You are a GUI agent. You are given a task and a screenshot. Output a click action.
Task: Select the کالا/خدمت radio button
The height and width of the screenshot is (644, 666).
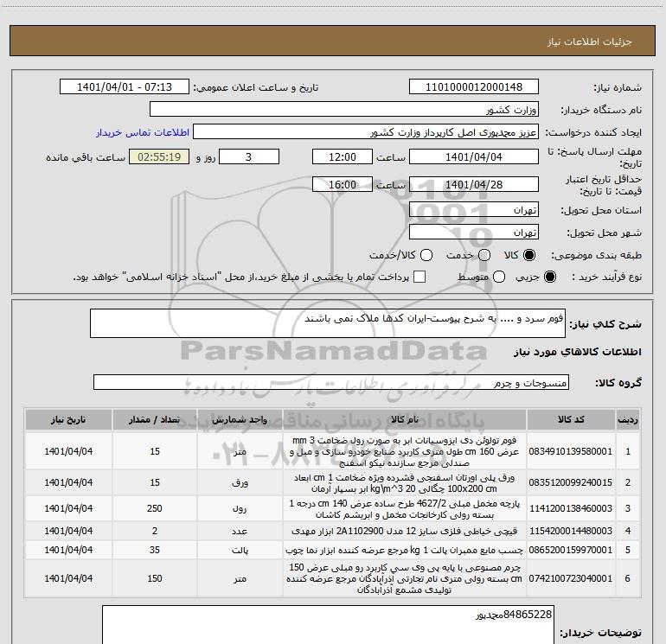426,255
